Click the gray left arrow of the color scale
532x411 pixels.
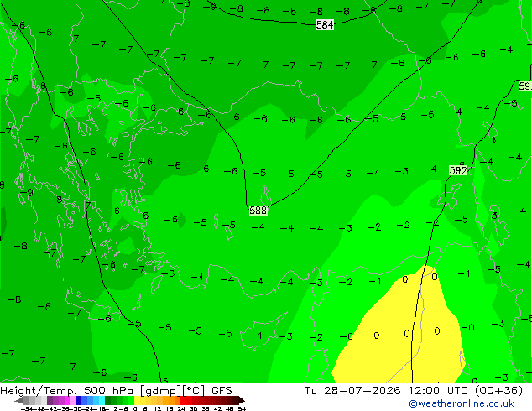19,400
